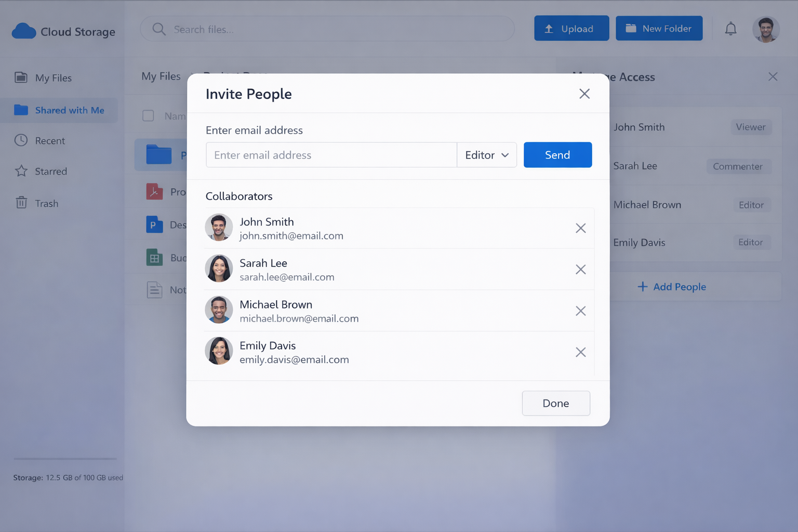Open the user profile avatar
The height and width of the screenshot is (532, 798).
765,30
